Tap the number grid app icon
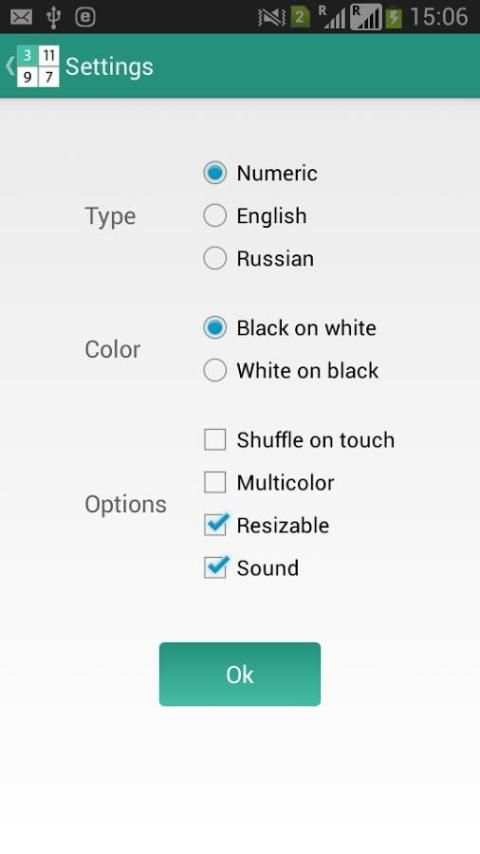480x854 pixels. pyautogui.click(x=38, y=66)
